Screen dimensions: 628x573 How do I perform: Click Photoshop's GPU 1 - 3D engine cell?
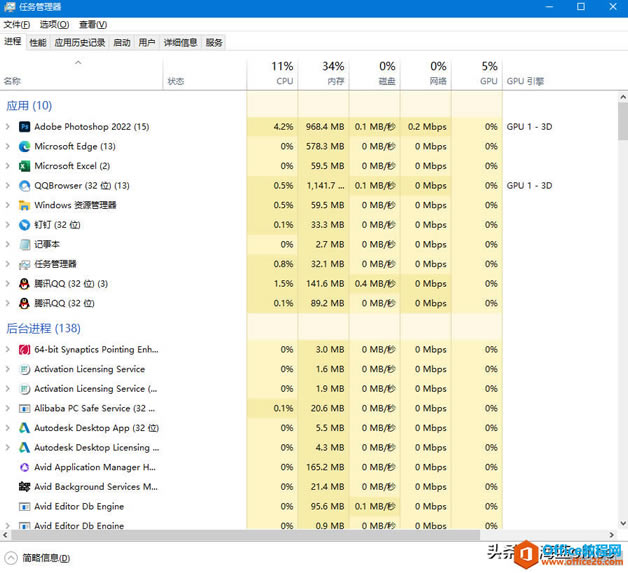click(x=529, y=127)
